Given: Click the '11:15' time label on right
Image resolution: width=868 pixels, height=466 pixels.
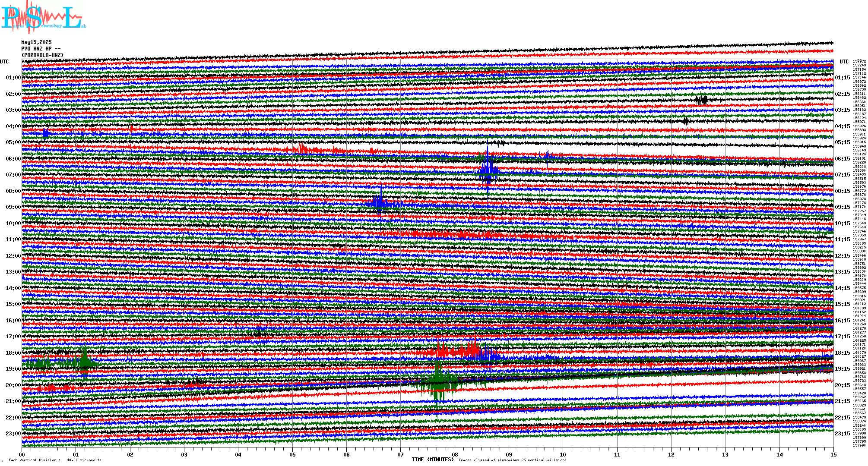Looking at the screenshot, I should 843,239.
